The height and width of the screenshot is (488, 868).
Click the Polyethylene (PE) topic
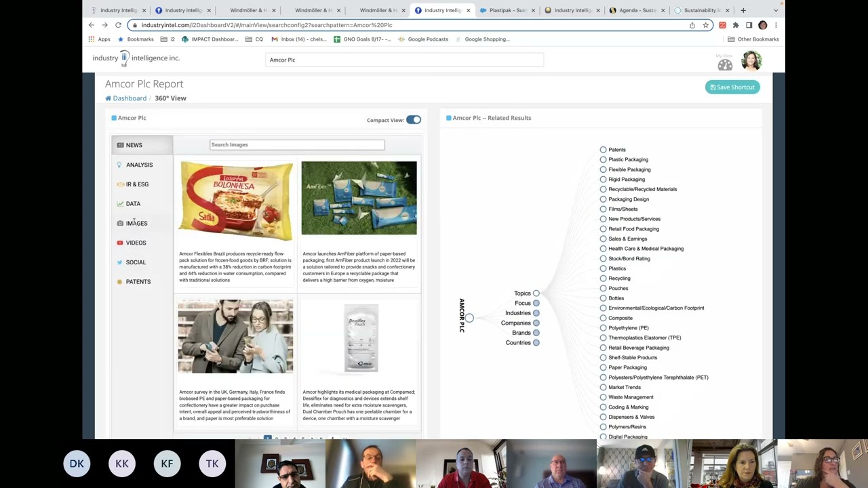coord(628,328)
